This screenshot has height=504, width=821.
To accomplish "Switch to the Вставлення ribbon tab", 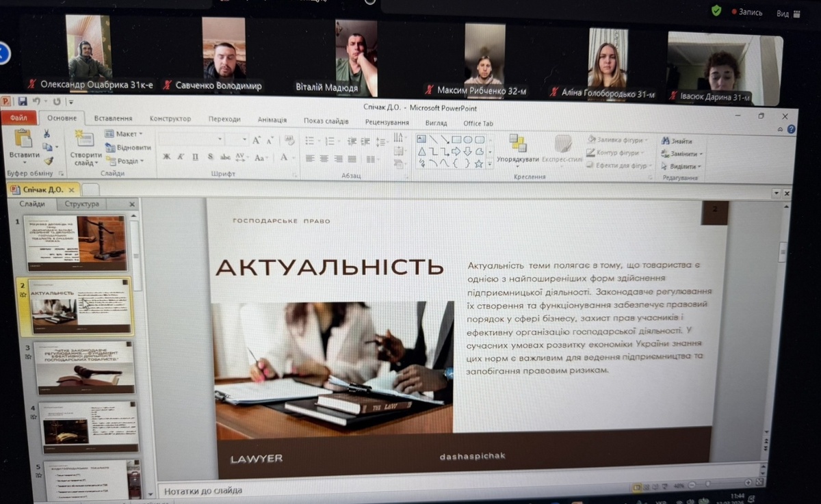I will click(113, 118).
